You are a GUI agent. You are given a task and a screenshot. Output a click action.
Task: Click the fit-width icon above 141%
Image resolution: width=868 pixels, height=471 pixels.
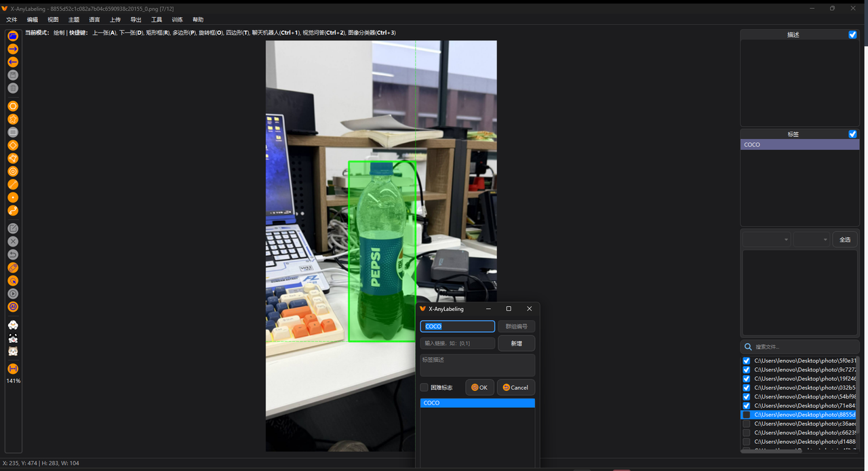[x=13, y=369]
